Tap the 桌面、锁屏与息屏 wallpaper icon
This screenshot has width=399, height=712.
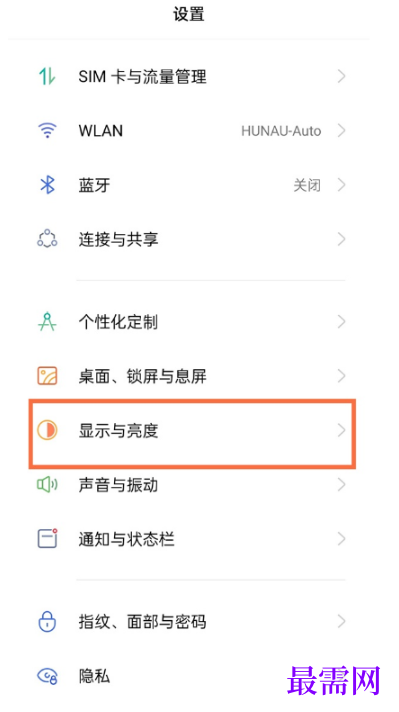coord(47,376)
